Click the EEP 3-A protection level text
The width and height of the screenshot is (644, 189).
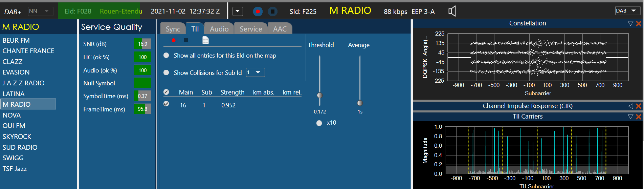pyautogui.click(x=423, y=12)
